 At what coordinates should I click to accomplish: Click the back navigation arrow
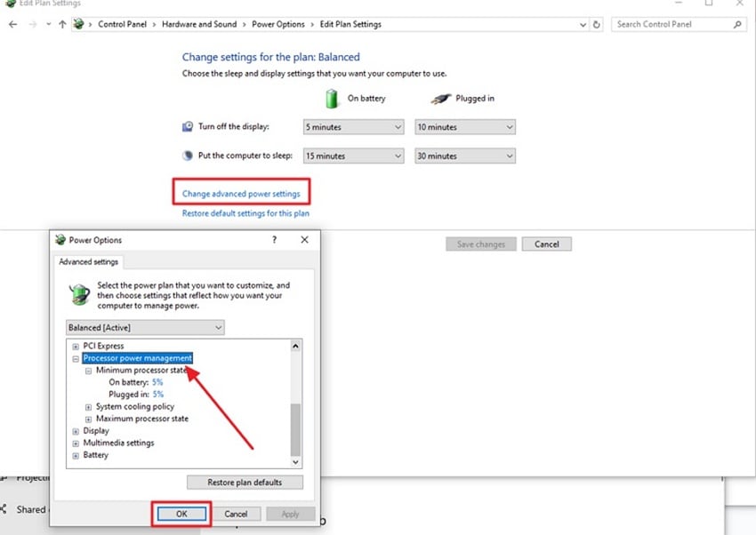point(13,24)
